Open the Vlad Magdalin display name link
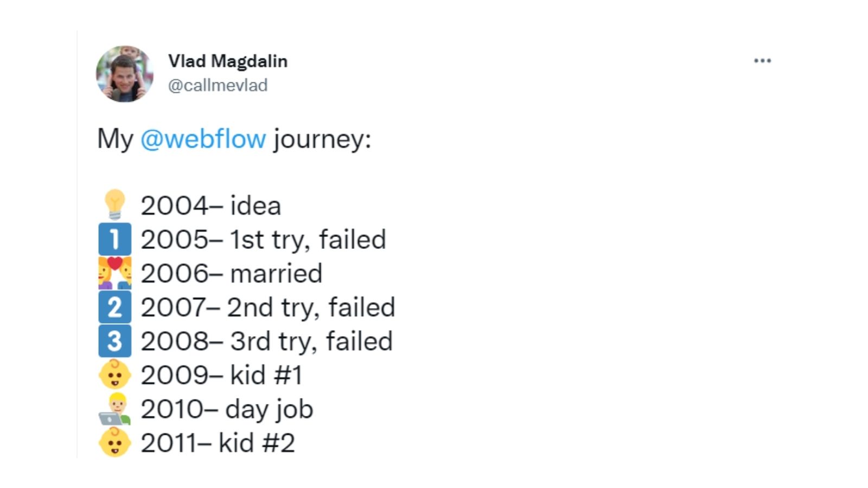Screen dimensions: 868x488 [228, 61]
